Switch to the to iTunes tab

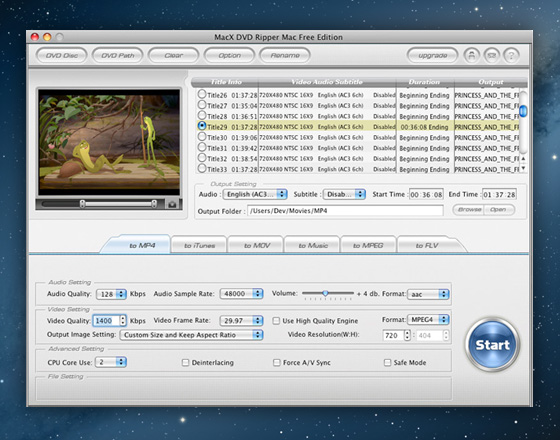tap(199, 245)
